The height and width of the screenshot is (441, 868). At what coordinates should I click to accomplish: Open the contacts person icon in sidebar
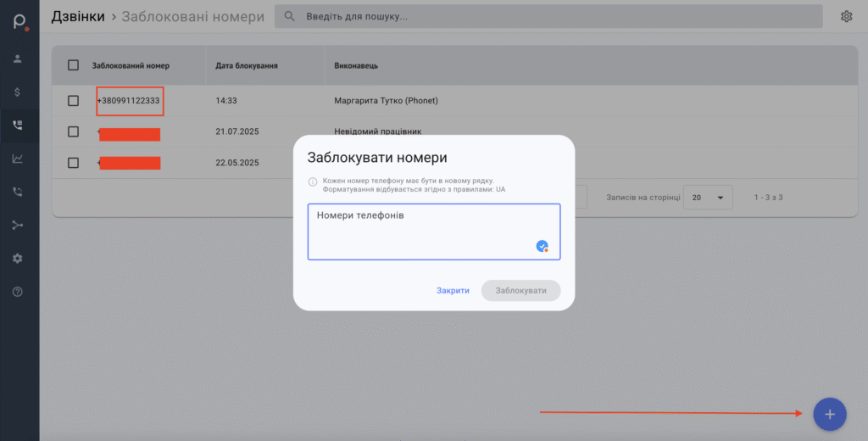18,59
